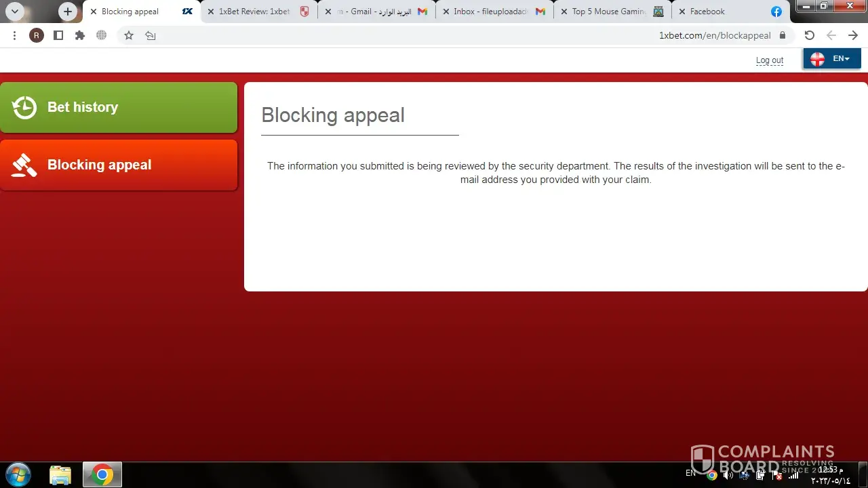Viewport: 868px width, 488px height.
Task: Click the Blocking appeal sidebar button
Action: click(119, 165)
